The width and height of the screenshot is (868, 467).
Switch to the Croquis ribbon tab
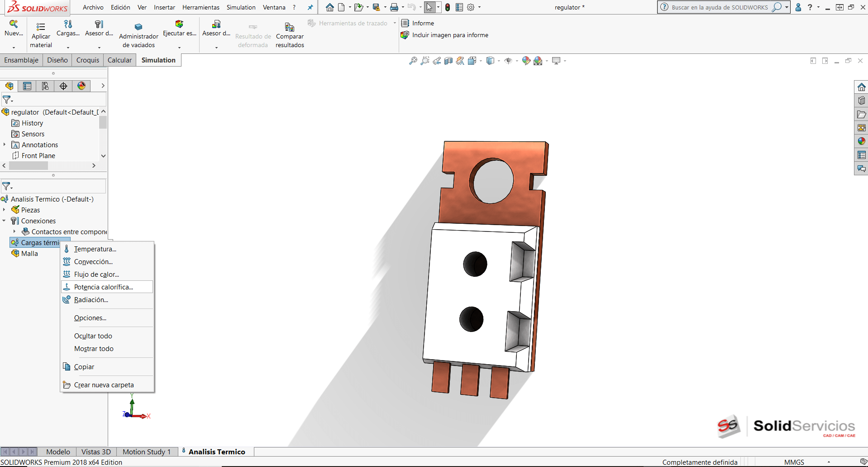coord(88,60)
